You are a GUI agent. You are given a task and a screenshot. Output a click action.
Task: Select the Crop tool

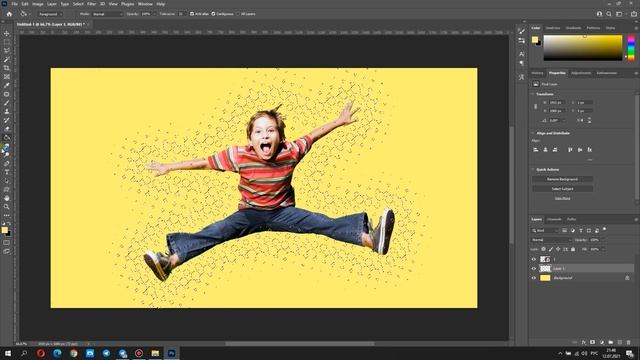[7, 68]
